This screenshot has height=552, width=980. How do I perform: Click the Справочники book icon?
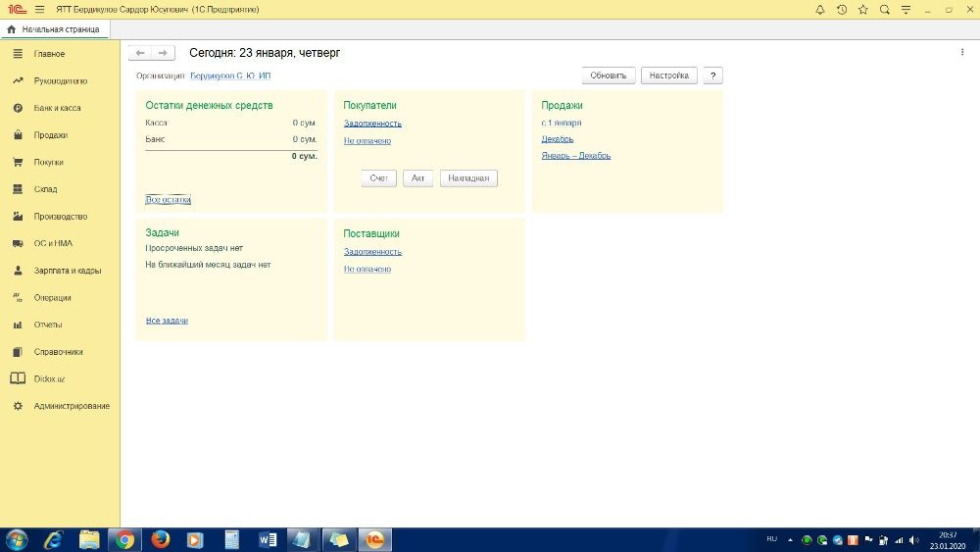(18, 352)
